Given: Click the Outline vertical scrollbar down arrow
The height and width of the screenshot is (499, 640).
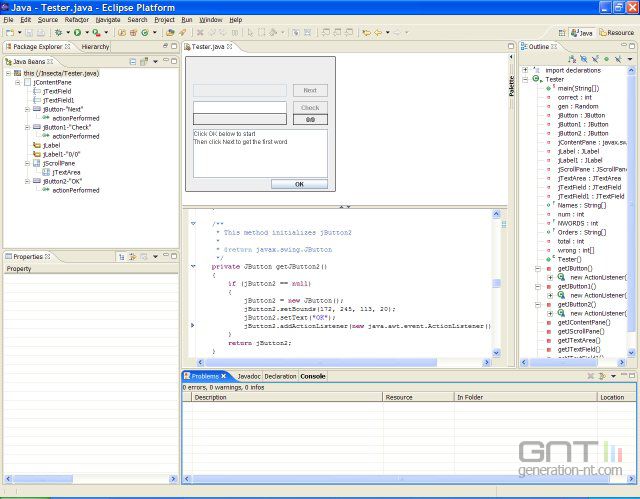Looking at the screenshot, I should 631,352.
